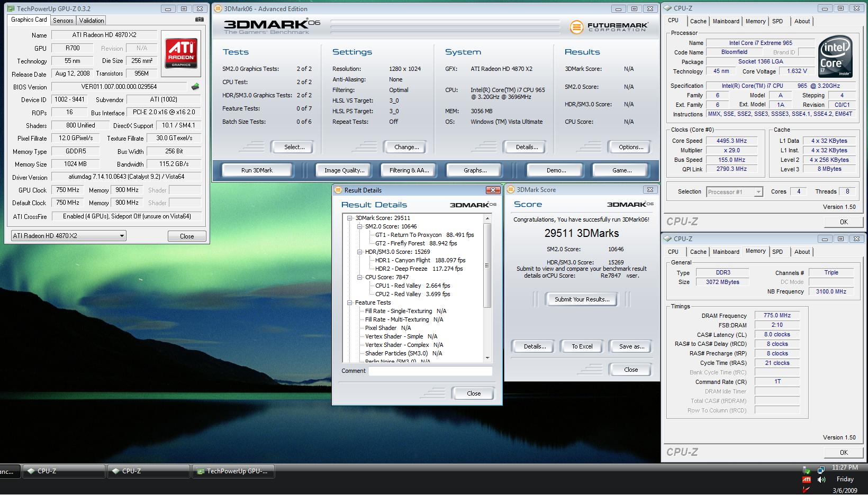868x495 pixels.
Task: Collapse the CPU Score tree node
Action: [359, 277]
